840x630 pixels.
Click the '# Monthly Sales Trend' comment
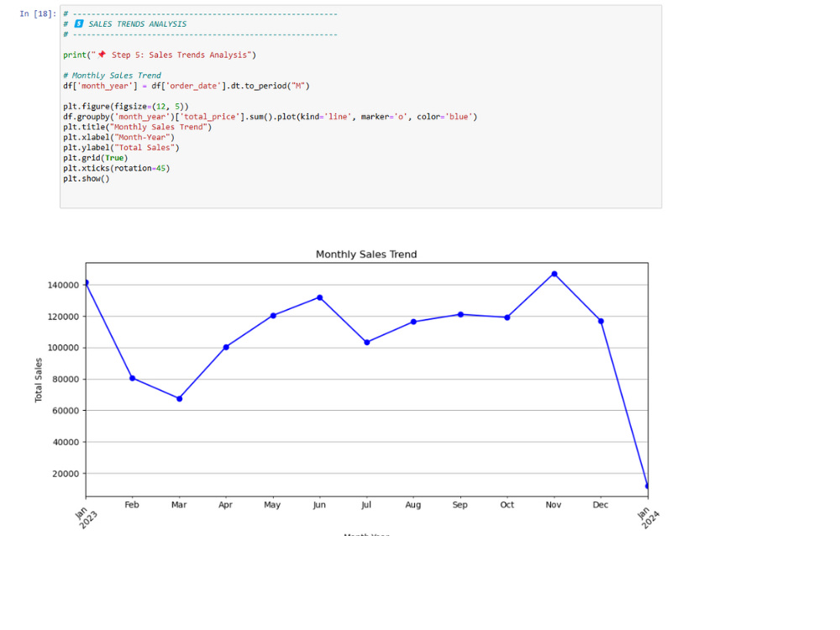click(112, 76)
